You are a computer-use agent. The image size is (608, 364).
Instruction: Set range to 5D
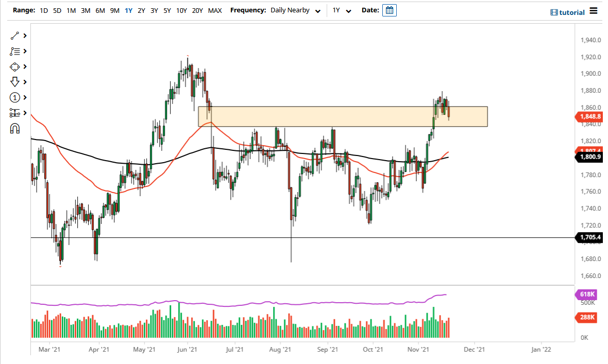(57, 10)
